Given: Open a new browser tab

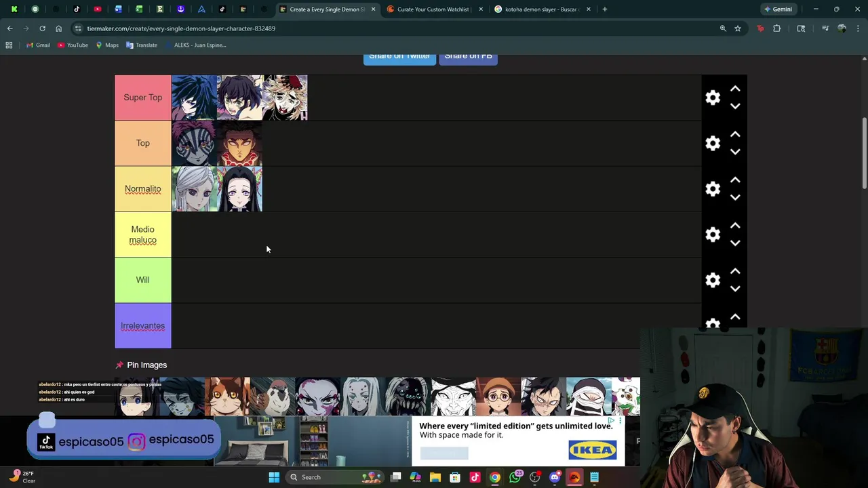Looking at the screenshot, I should click(x=605, y=9).
